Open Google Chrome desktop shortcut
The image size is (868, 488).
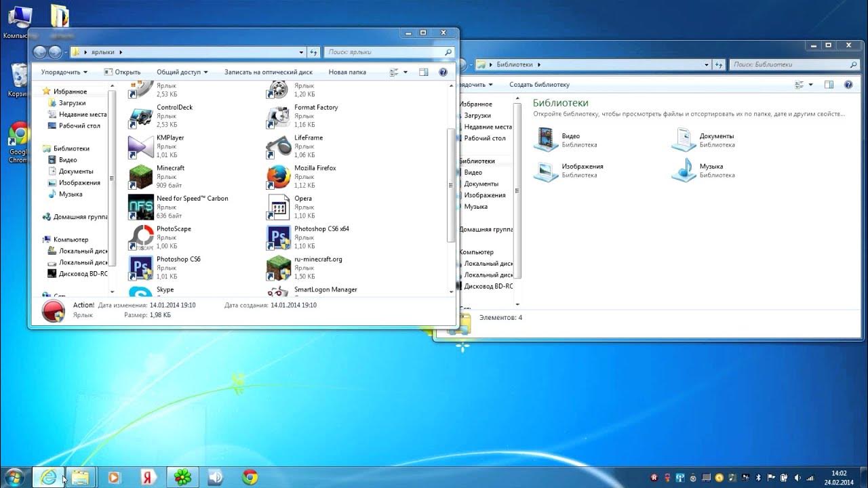(x=18, y=143)
